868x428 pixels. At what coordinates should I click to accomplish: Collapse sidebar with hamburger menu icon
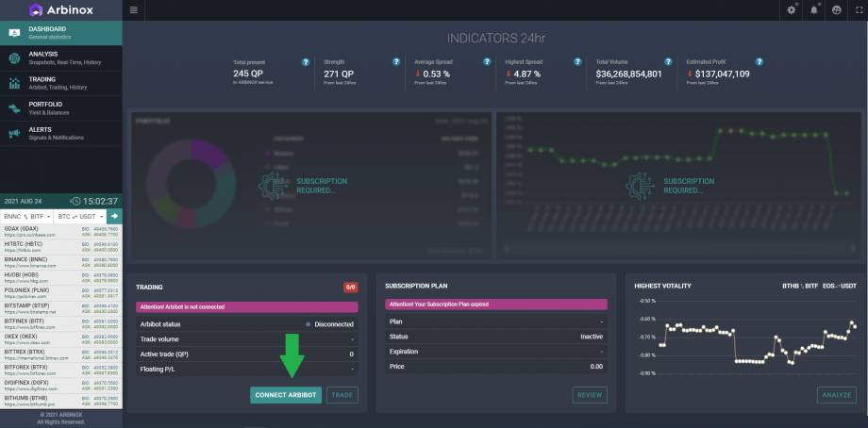[133, 10]
